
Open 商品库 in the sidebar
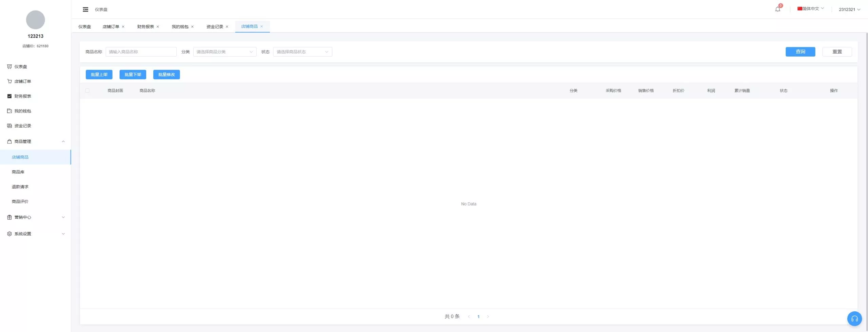(18, 172)
